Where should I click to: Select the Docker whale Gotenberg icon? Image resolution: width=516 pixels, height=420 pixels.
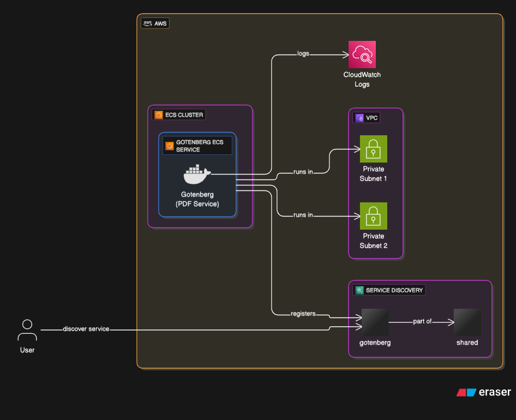[197, 175]
